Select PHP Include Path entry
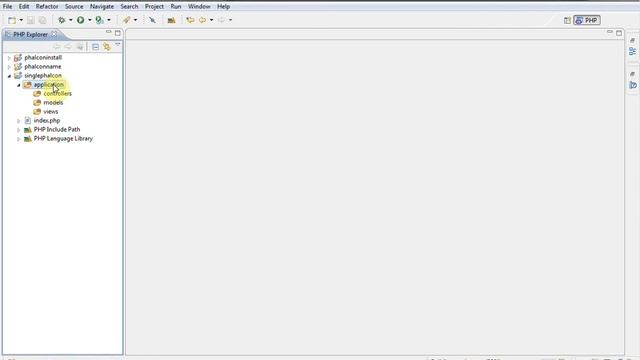640x360 pixels. pos(57,129)
